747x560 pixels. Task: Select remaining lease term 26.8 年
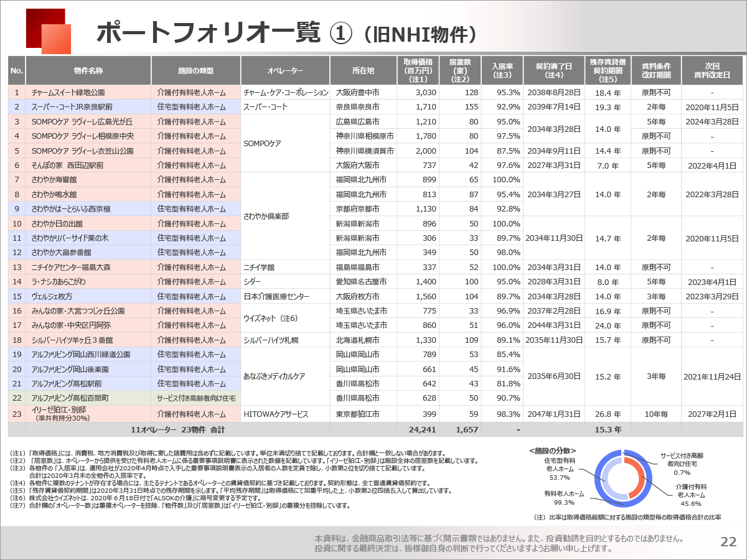(x=608, y=413)
